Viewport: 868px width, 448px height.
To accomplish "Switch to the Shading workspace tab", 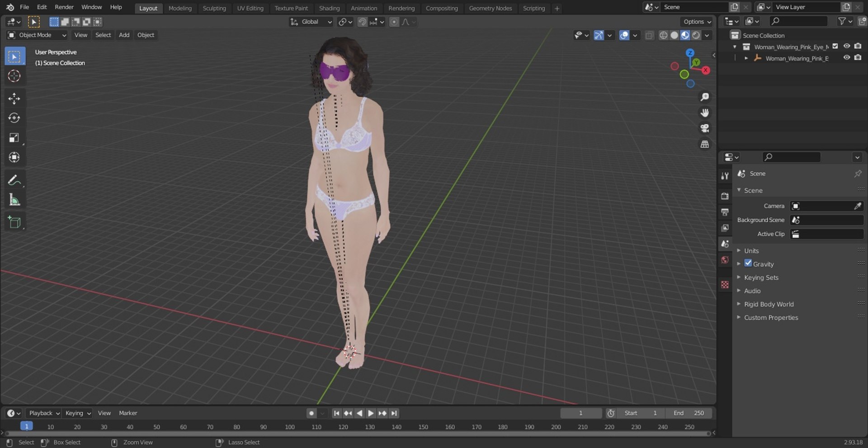I will coord(329,8).
